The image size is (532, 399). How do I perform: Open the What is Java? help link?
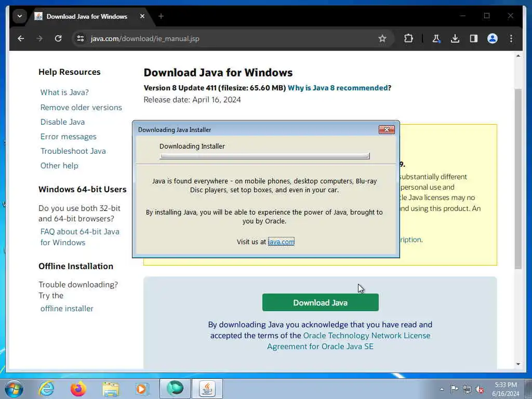(x=64, y=92)
